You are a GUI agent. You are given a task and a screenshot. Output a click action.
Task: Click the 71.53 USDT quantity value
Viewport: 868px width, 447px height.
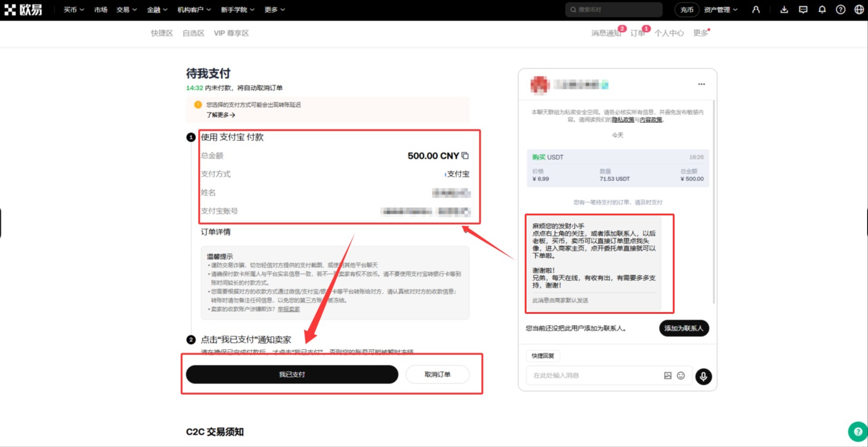(x=614, y=179)
